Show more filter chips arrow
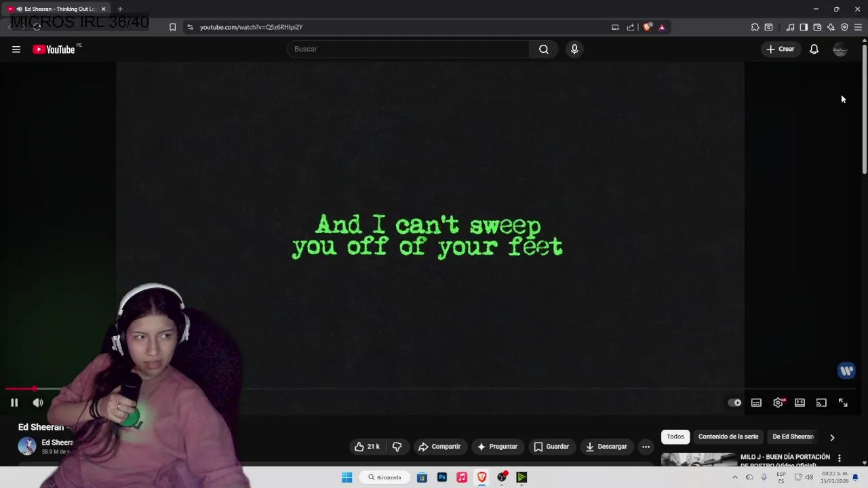 [x=832, y=437]
